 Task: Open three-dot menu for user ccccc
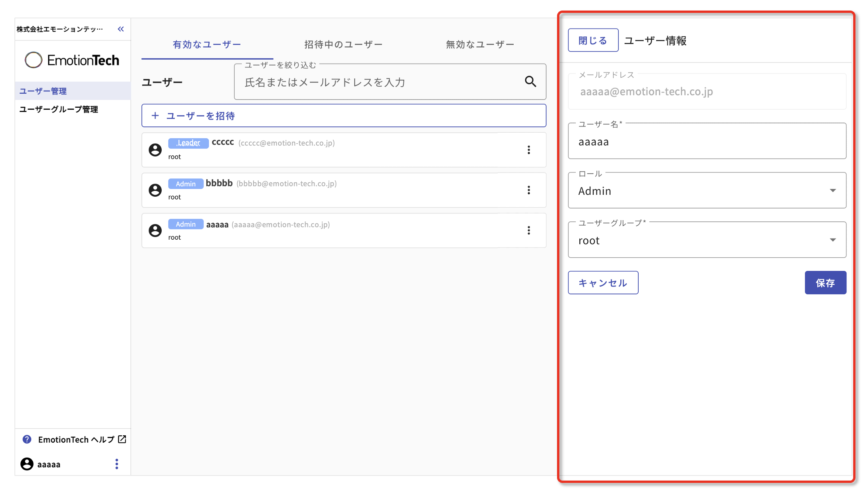529,150
